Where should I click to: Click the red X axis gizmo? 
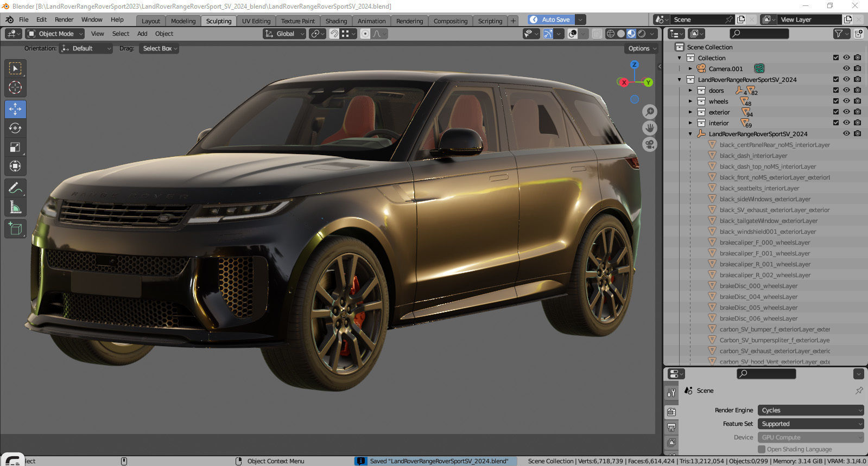pos(624,82)
